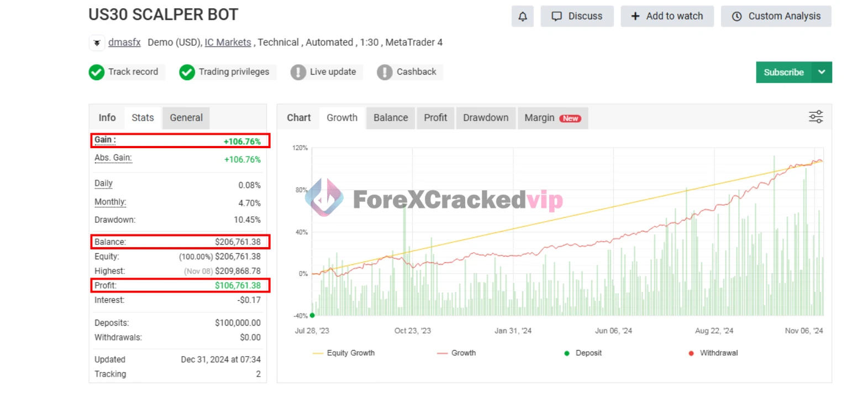This screenshot has height=397, width=868.
Task: Open the Discuss button
Action: [x=577, y=17]
